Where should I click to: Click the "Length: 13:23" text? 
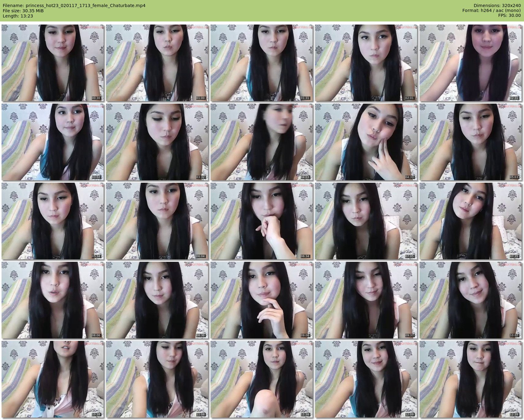pyautogui.click(x=18, y=16)
